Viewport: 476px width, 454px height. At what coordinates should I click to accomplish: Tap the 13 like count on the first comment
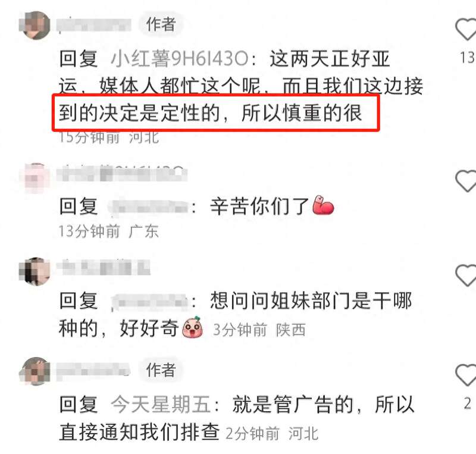[x=468, y=57]
